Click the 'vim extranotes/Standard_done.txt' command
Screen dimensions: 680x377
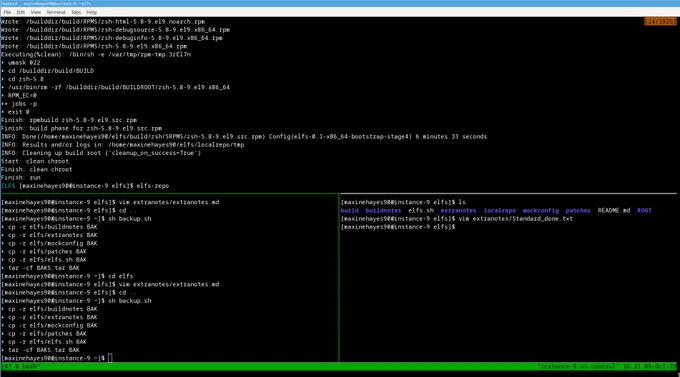(x=516, y=219)
